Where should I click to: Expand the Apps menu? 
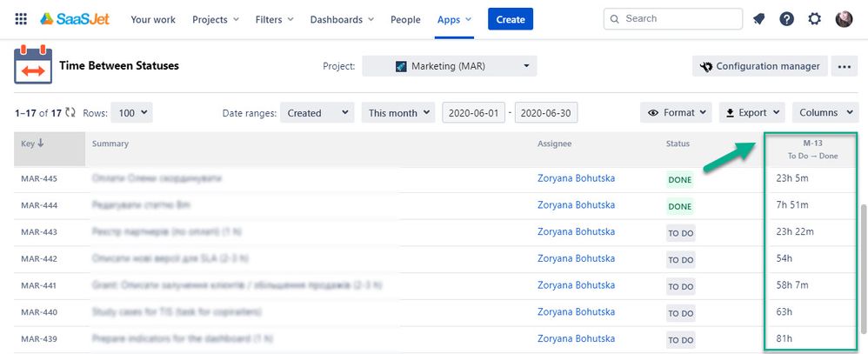pyautogui.click(x=454, y=19)
